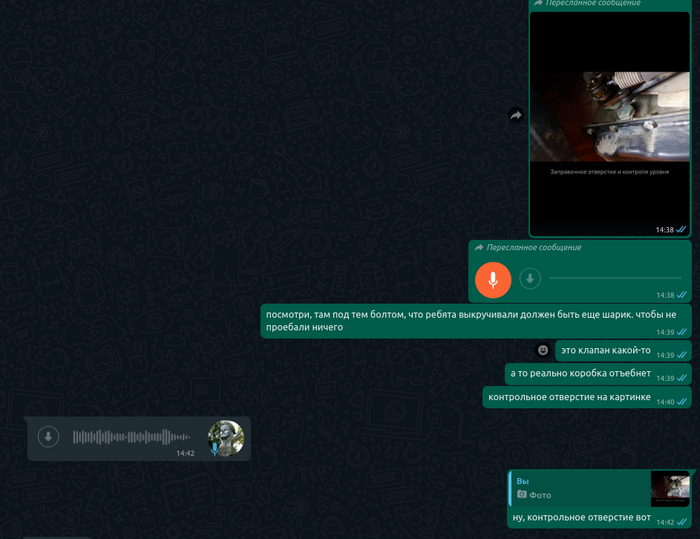
Task: Select the message 'ну, контрольное отверстие вот'
Action: (581, 518)
